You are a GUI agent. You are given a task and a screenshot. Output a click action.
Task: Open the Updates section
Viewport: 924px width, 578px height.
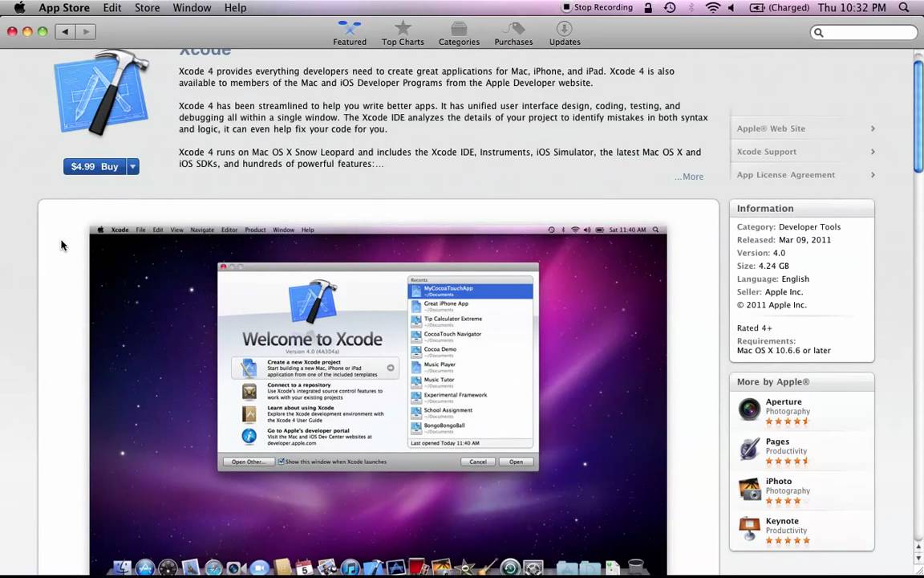point(565,33)
